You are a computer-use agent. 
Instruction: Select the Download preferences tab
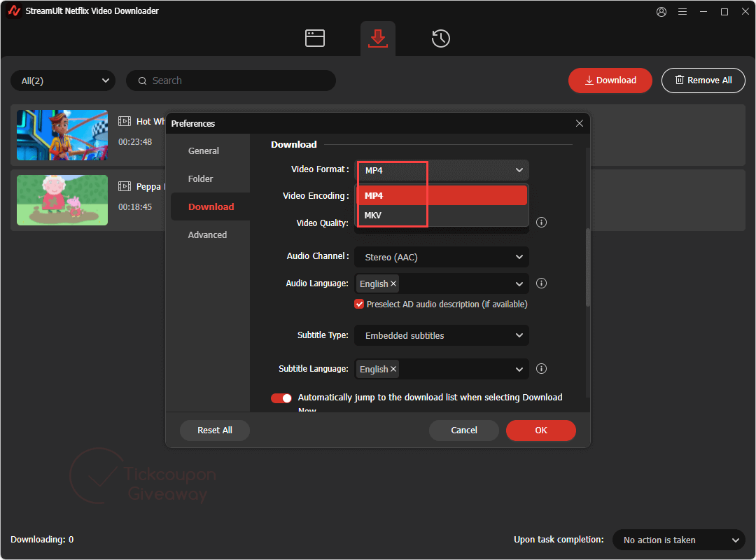[211, 207]
